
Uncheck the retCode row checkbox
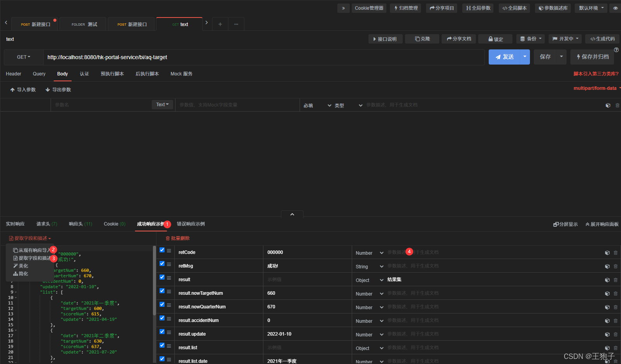[162, 250]
